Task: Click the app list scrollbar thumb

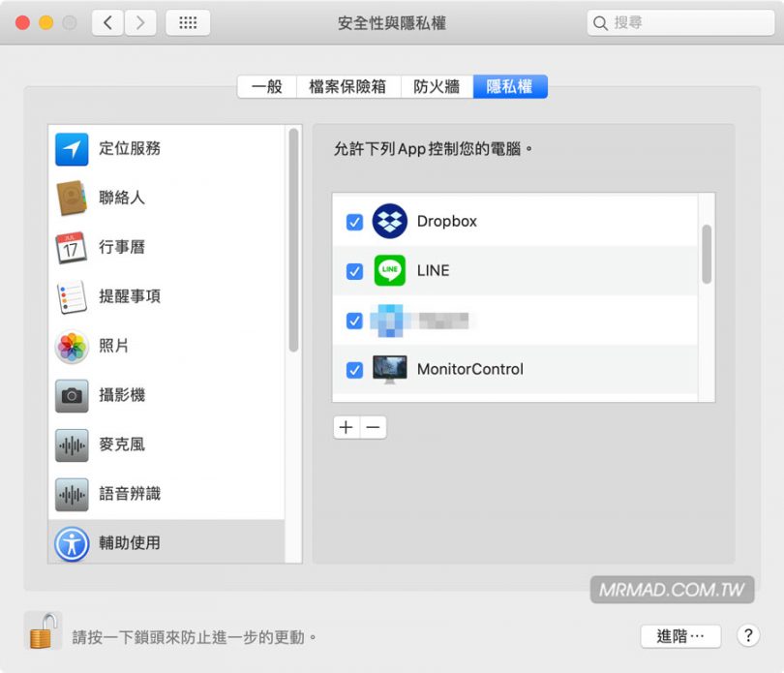Action: [x=706, y=254]
